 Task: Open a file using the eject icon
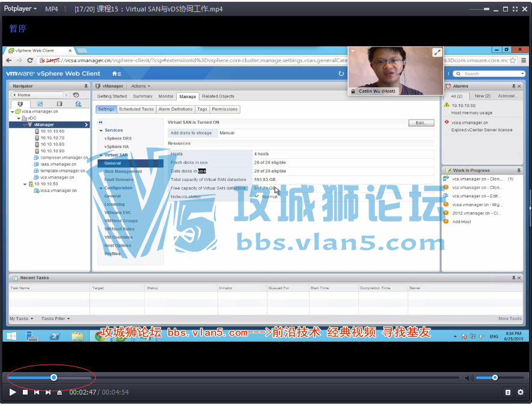tap(60, 392)
